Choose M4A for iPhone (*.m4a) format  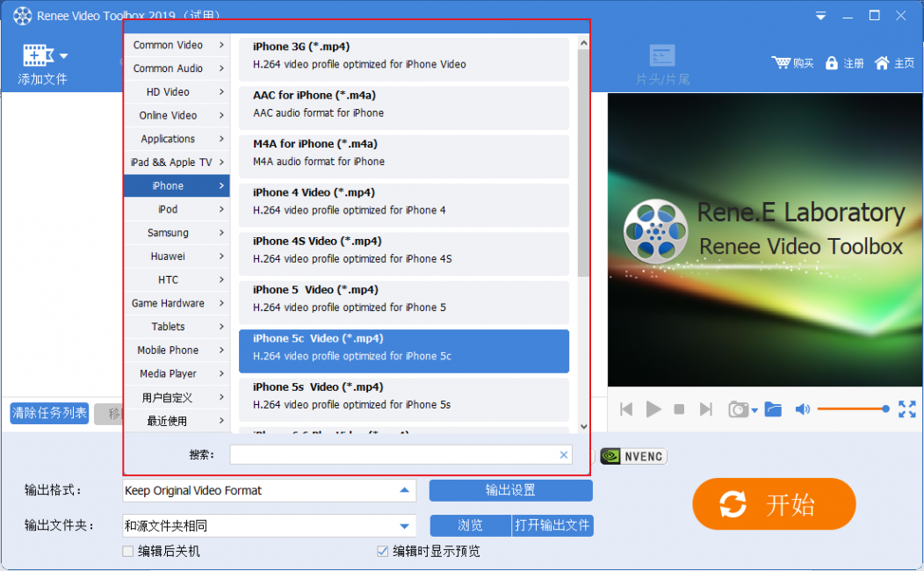point(404,156)
